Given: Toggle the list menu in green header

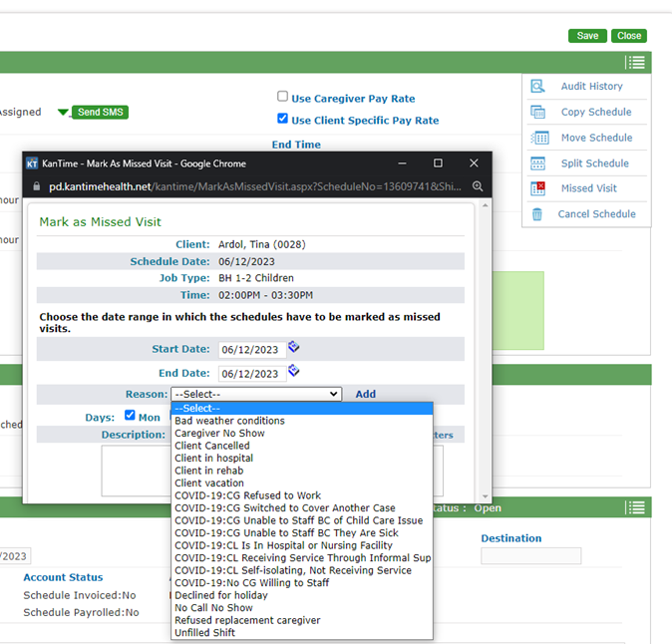Looking at the screenshot, I should pyautogui.click(x=635, y=63).
